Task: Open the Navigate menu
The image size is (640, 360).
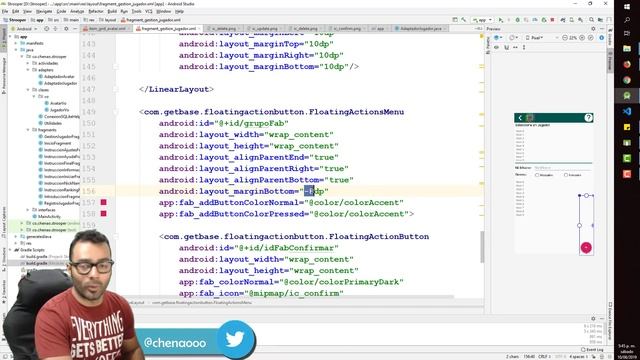Action: [x=44, y=11]
